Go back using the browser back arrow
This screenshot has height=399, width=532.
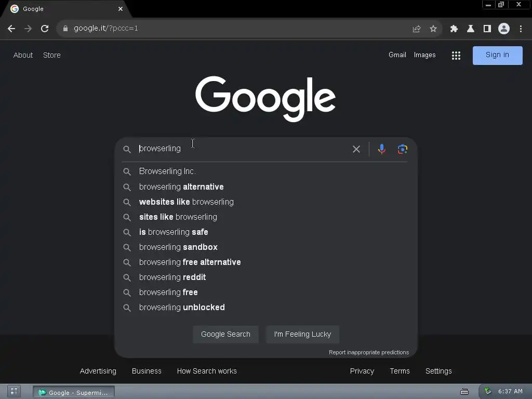click(11, 29)
